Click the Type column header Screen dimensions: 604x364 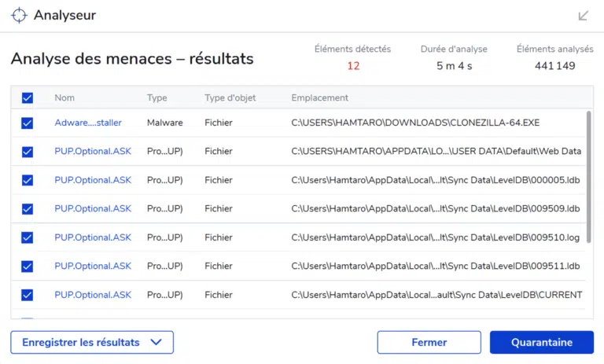click(x=157, y=97)
